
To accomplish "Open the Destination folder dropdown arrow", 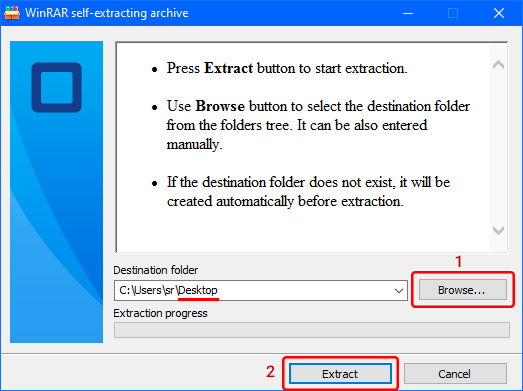I will (x=399, y=291).
